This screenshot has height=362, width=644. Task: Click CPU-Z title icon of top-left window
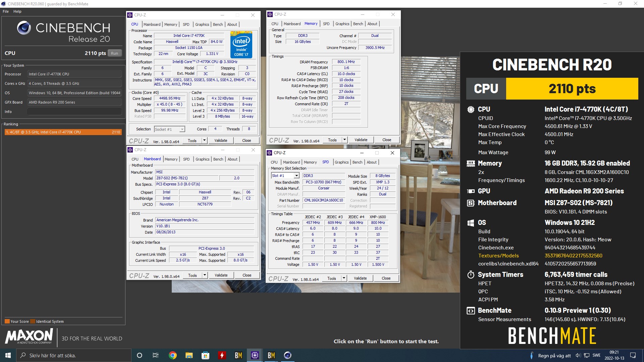[x=130, y=15]
